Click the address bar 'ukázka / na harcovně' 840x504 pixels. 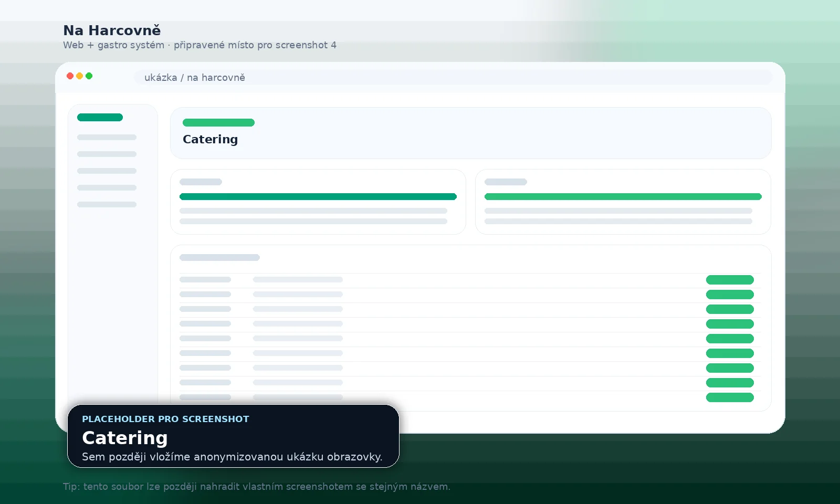453,78
